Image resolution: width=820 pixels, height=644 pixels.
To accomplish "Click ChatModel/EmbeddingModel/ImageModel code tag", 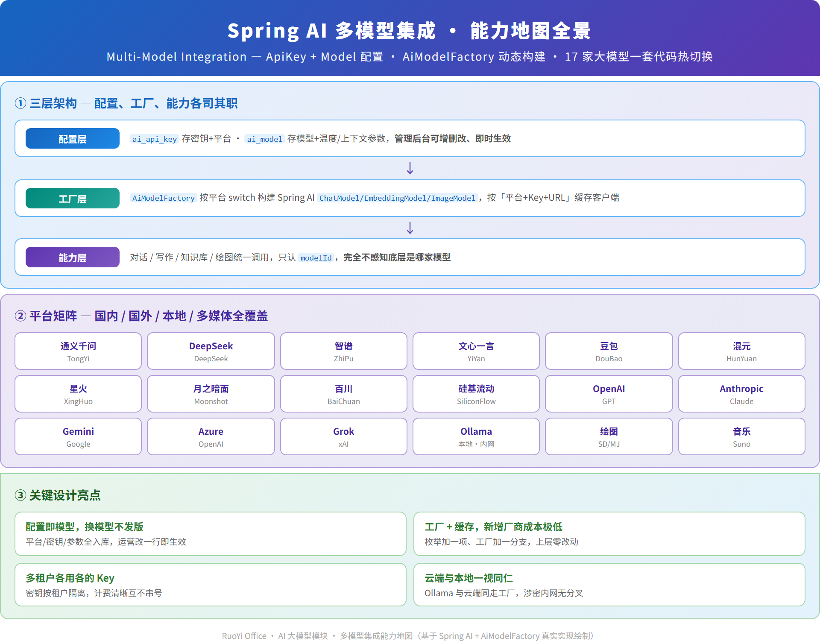I will (x=397, y=198).
